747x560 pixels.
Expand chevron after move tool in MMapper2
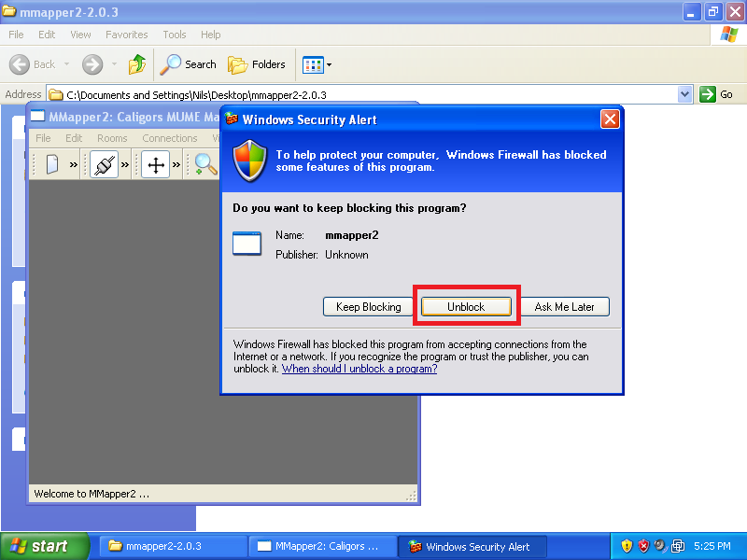point(176,165)
